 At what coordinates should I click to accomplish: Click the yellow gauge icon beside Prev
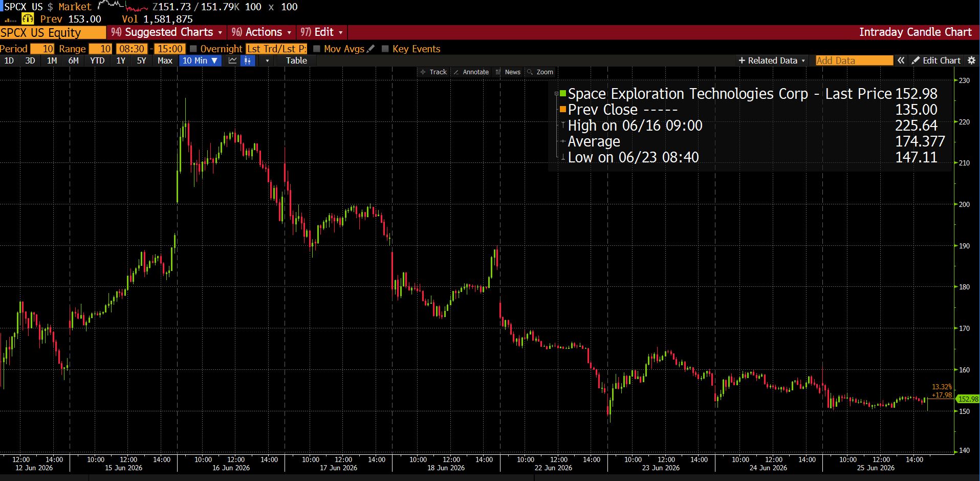tap(28, 19)
